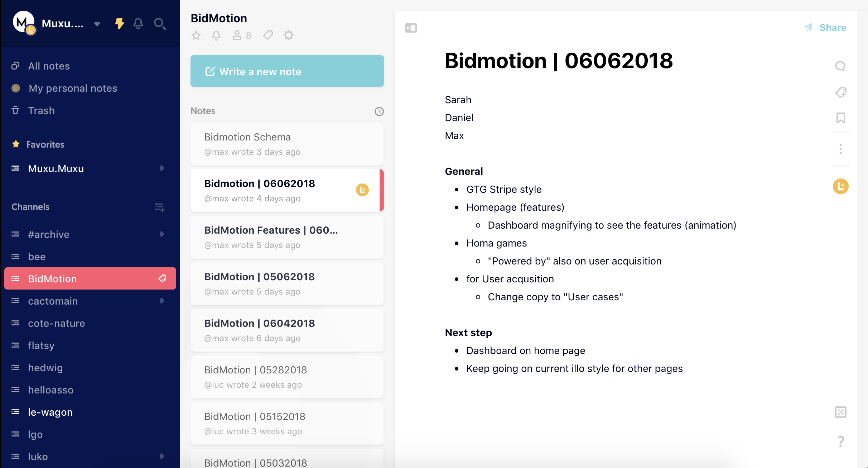
Task: Click the yellow lightning bolt icon
Action: [119, 24]
